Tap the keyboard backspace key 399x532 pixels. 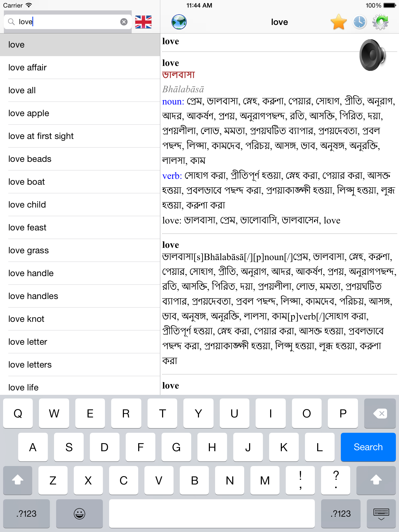pyautogui.click(x=380, y=413)
